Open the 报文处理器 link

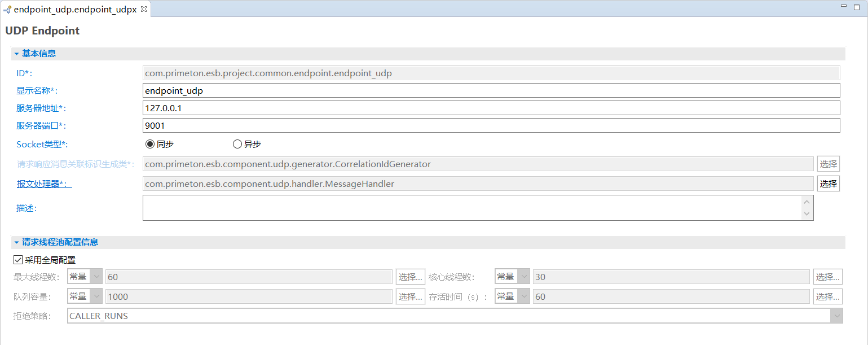pos(44,184)
